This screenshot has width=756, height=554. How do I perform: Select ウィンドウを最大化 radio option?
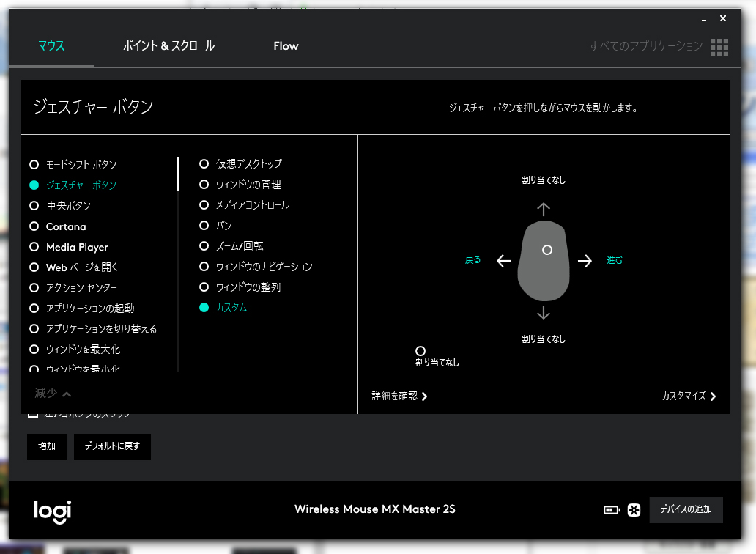click(75, 349)
